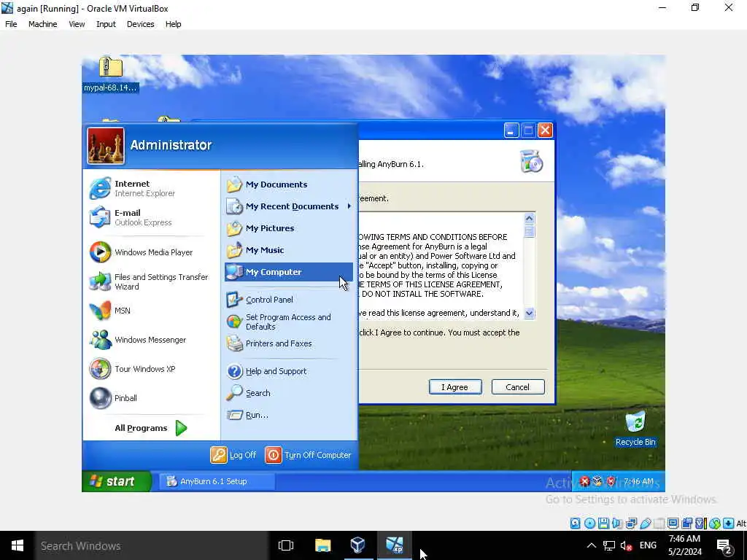This screenshot has height=560, width=747.
Task: Start Files and Settings Transfer Wizard
Action: coord(150,281)
